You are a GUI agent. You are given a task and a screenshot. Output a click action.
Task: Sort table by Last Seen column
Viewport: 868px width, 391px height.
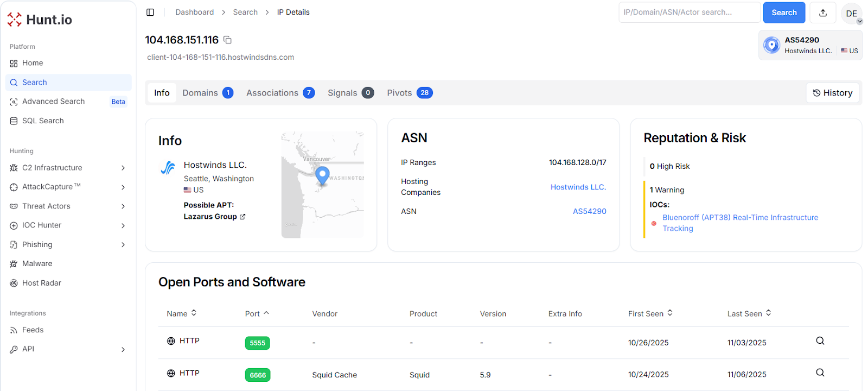(x=749, y=314)
